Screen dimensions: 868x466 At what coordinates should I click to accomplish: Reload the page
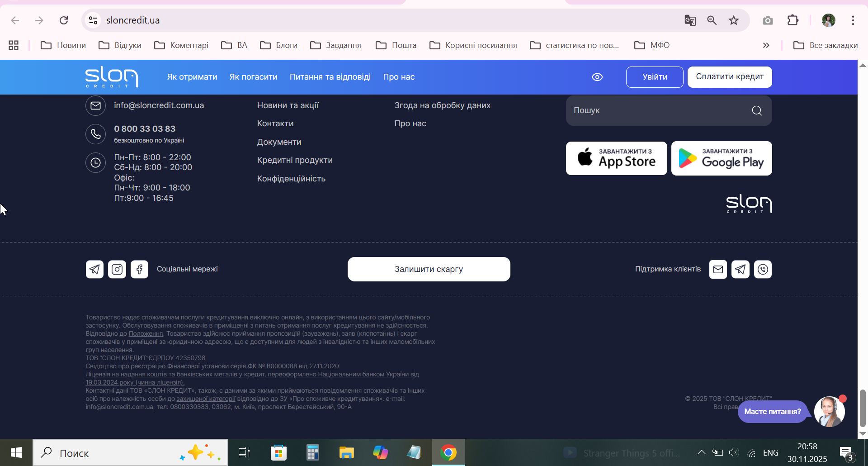click(64, 20)
